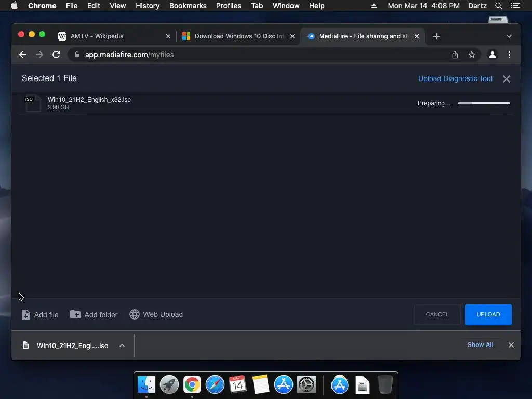532x399 pixels.
Task: Close the upload panel with the X
Action: coord(506,79)
